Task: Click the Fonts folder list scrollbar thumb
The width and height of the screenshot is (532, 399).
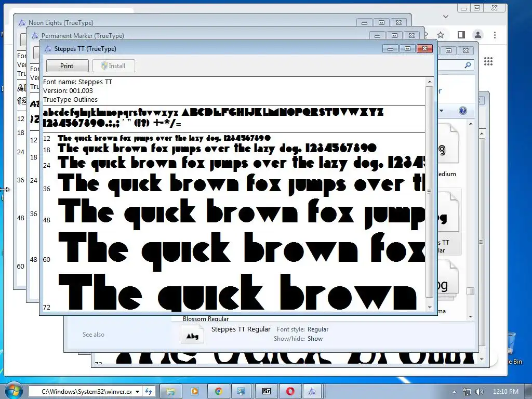Action: pos(471,291)
